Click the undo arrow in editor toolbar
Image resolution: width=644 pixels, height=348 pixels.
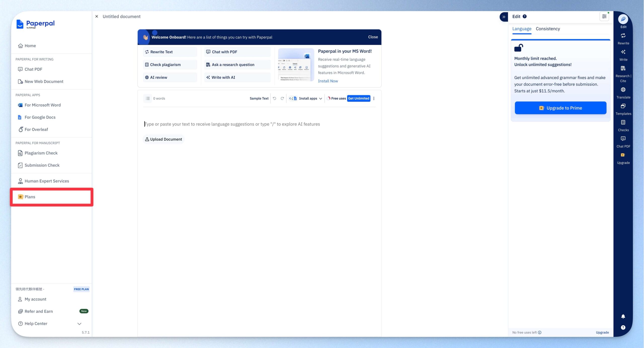(x=274, y=98)
